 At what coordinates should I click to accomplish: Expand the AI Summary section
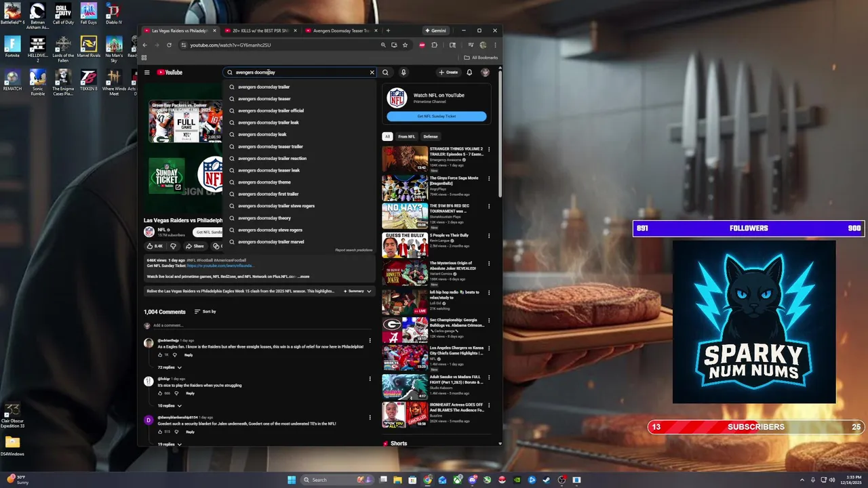click(x=358, y=291)
